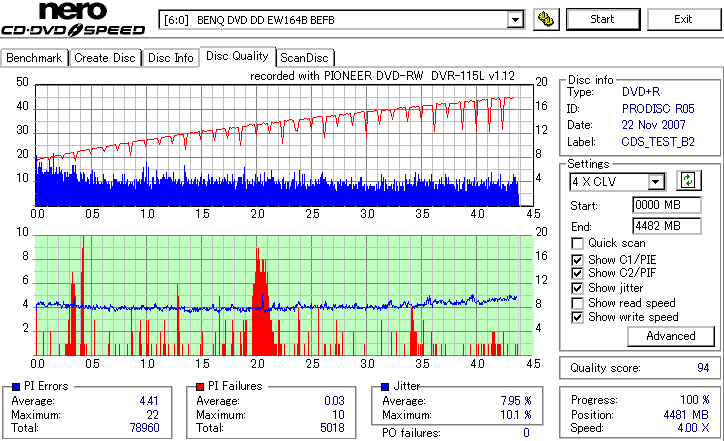
Task: Click the End position field 4482 MB
Action: tap(666, 226)
